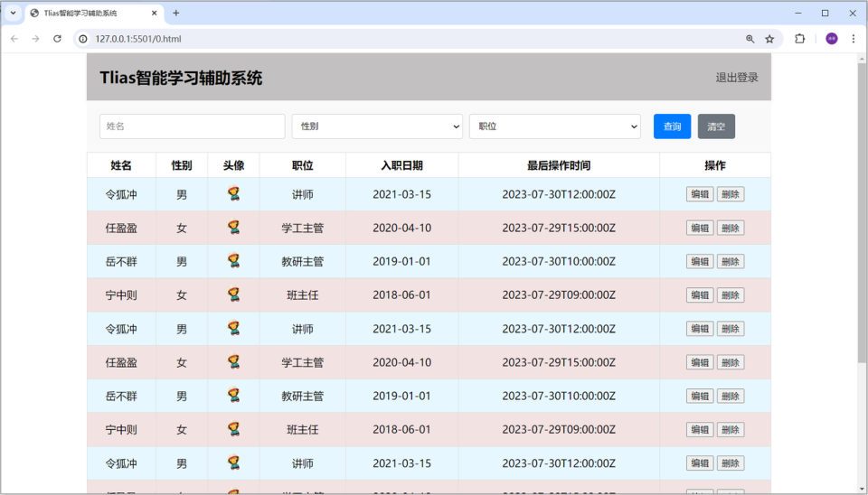Viewport: 868px width, 495px height.
Task: Click 编辑 in the second 宁中则 row
Action: [x=700, y=429]
